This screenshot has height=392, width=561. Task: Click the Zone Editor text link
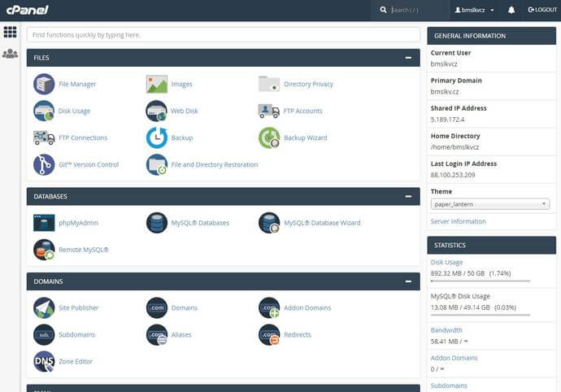(x=76, y=362)
